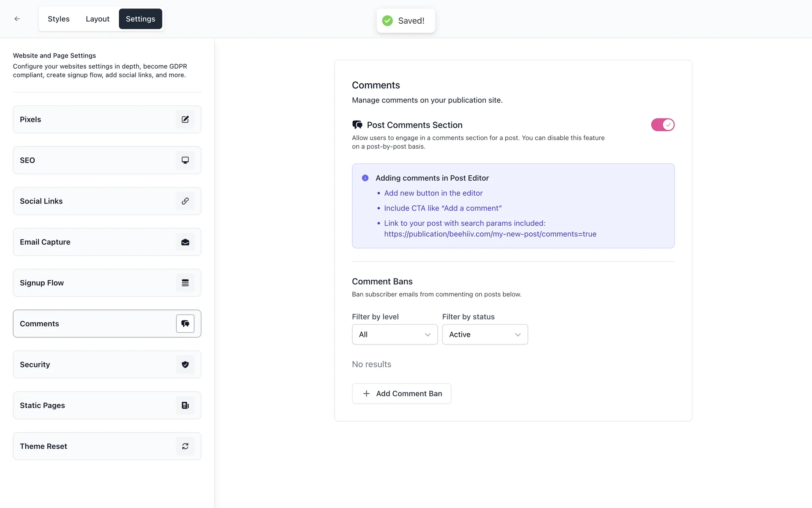The height and width of the screenshot is (508, 812).
Task: Open the Filter by level dropdown
Action: tap(394, 334)
